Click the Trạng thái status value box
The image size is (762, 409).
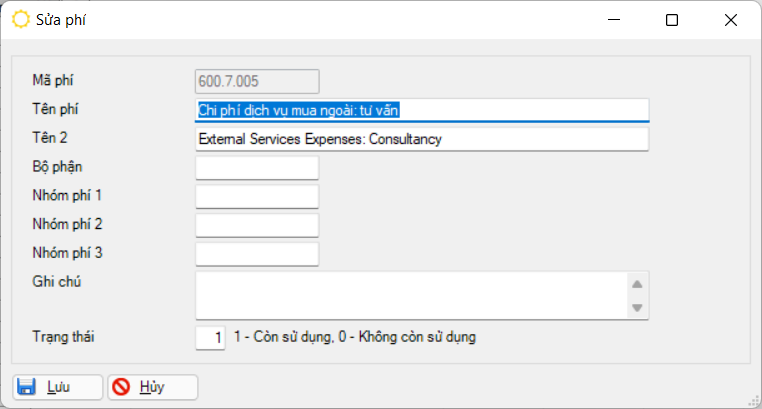(x=211, y=338)
